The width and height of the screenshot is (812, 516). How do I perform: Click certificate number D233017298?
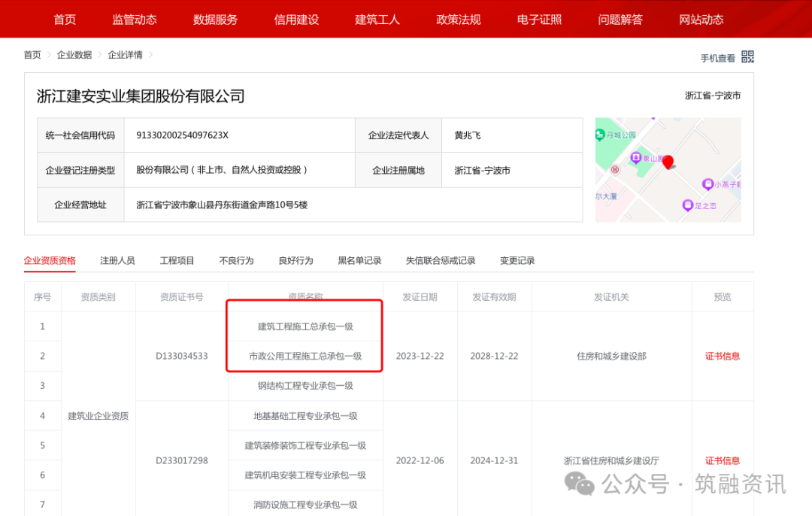coord(182,460)
